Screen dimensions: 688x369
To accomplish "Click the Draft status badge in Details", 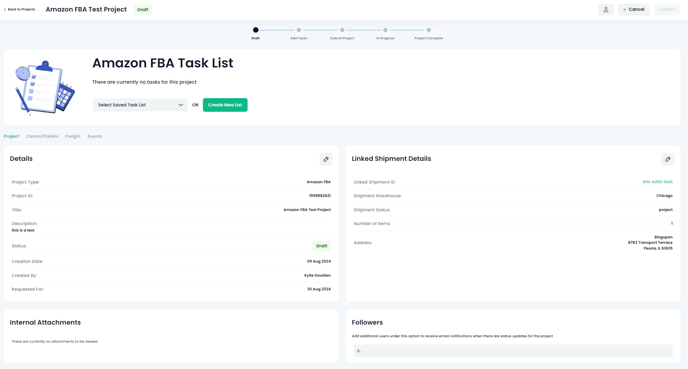I will pyautogui.click(x=322, y=246).
